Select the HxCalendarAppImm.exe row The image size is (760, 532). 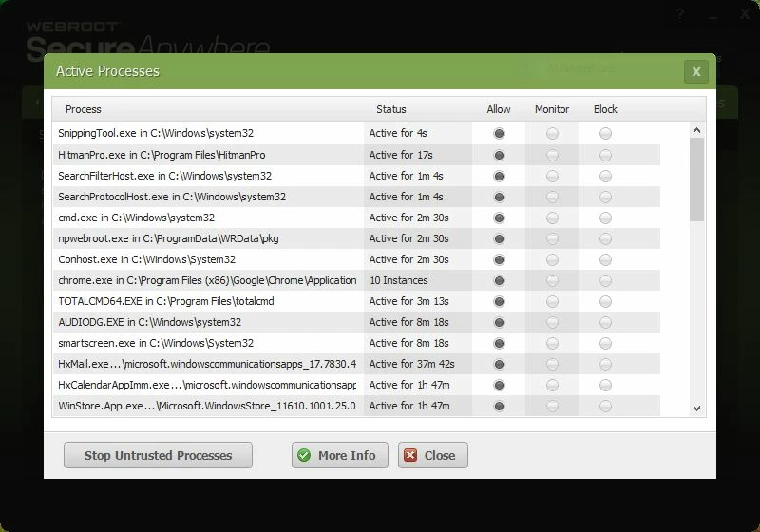click(356, 385)
